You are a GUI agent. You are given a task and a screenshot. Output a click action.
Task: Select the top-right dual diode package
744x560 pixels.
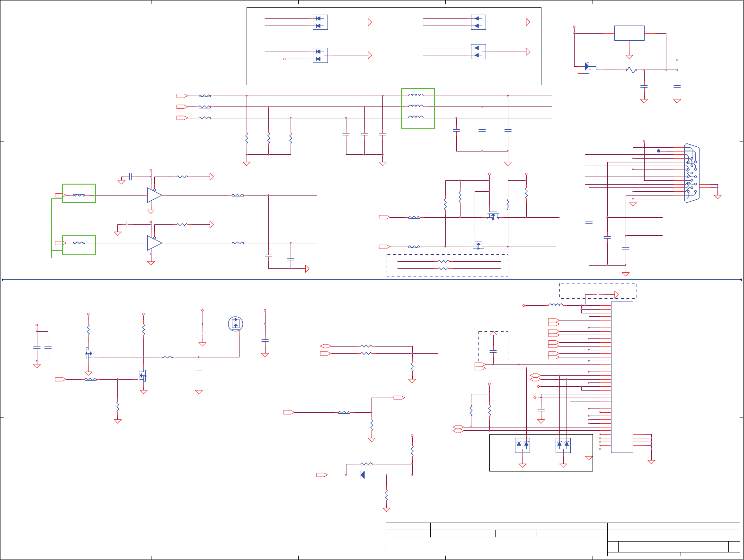pos(478,22)
